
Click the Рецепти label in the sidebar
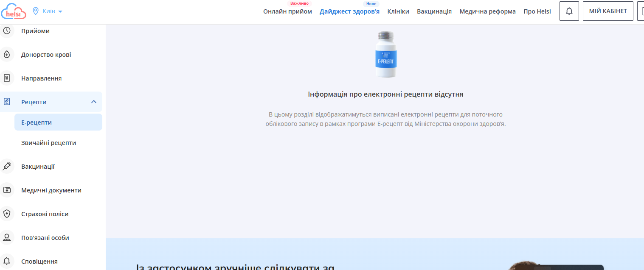click(x=34, y=102)
